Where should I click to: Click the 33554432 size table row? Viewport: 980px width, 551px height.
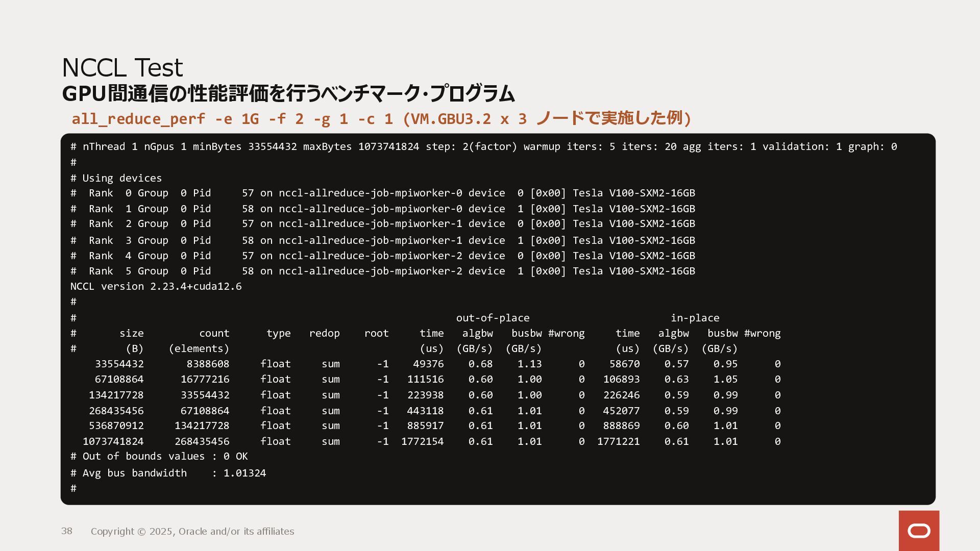(x=119, y=364)
